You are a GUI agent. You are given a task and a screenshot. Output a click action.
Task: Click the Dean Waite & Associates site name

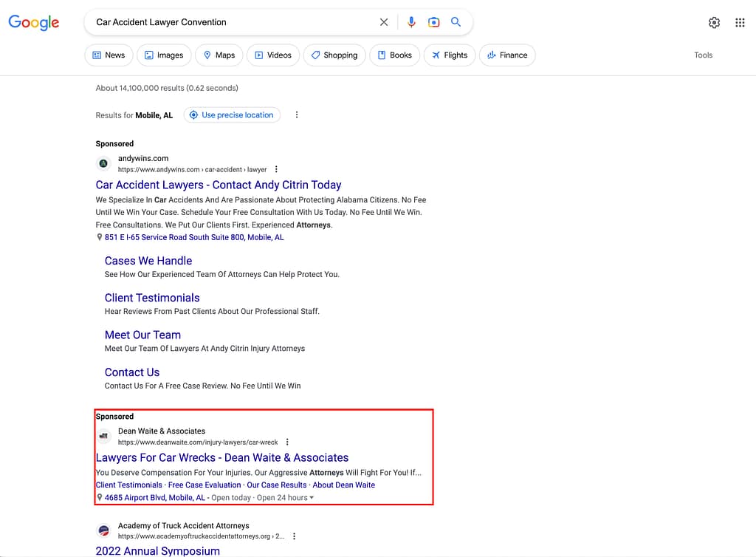tap(162, 431)
